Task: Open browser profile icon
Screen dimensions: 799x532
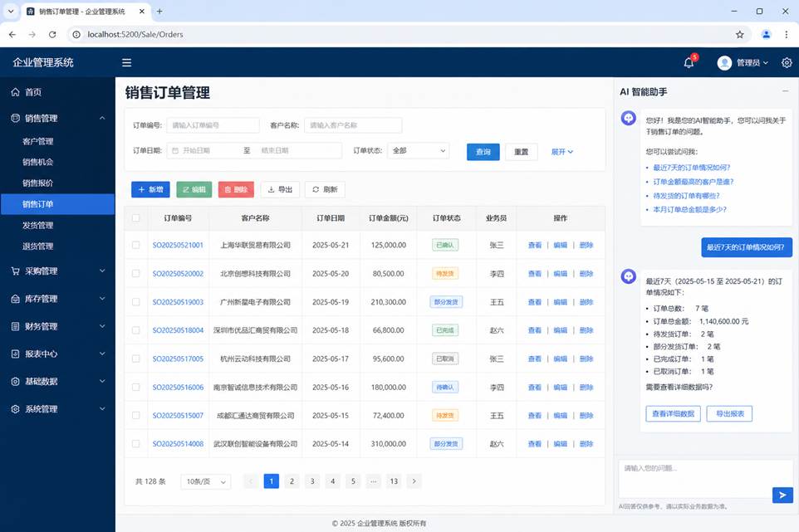Action: 766,35
